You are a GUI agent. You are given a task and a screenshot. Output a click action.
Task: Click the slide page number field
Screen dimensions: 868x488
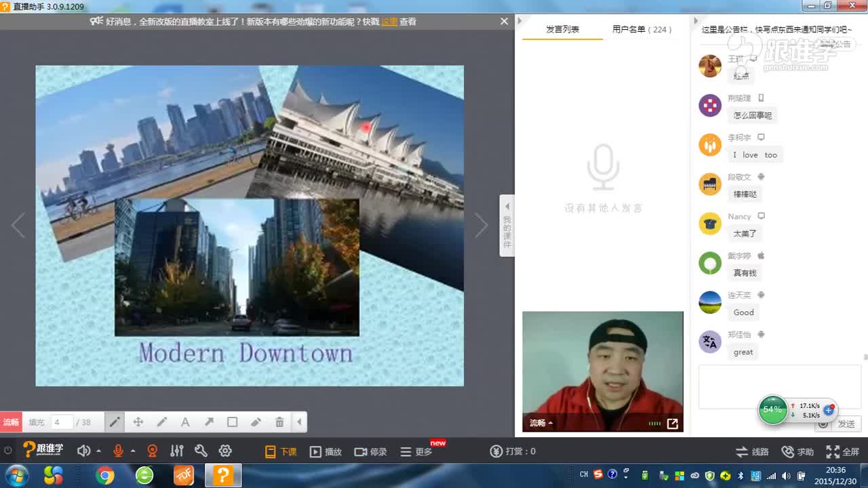point(61,422)
